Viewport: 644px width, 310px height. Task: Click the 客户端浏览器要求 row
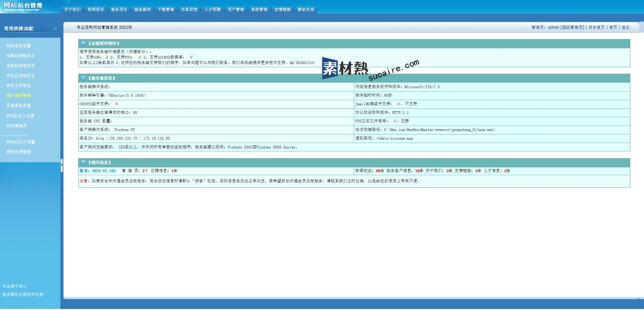click(354, 147)
